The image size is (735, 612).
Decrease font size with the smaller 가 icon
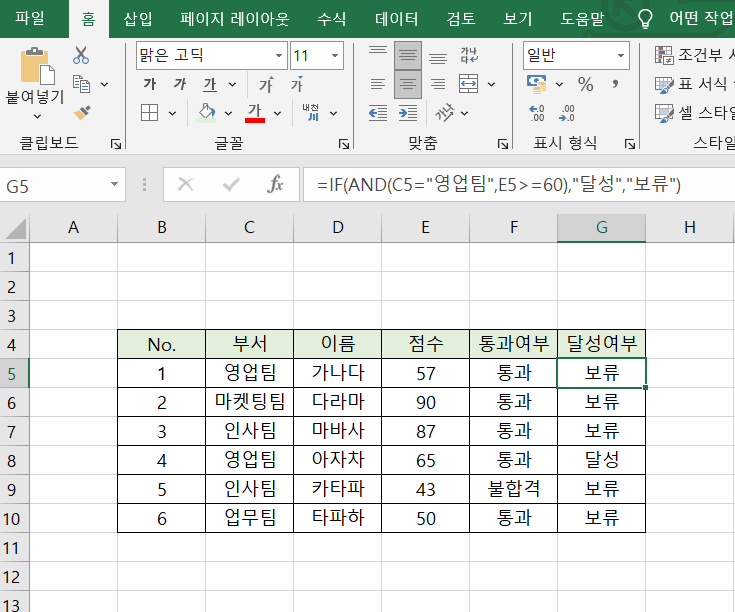coord(297,84)
